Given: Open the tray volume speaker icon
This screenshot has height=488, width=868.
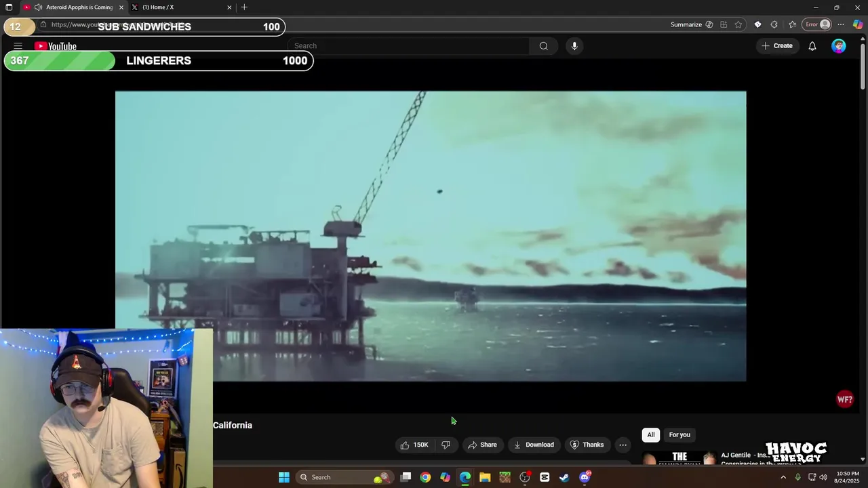Looking at the screenshot, I should pyautogui.click(x=823, y=477).
